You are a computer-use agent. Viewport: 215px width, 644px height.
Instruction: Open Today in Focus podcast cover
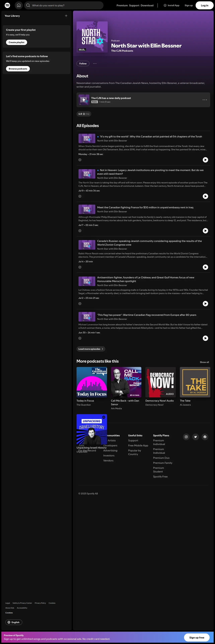coord(92,382)
